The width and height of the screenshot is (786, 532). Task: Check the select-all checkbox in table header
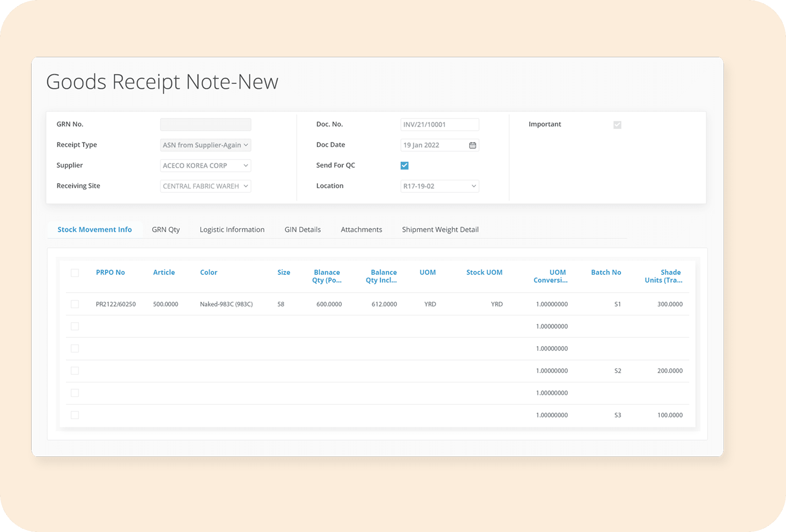pos(75,273)
